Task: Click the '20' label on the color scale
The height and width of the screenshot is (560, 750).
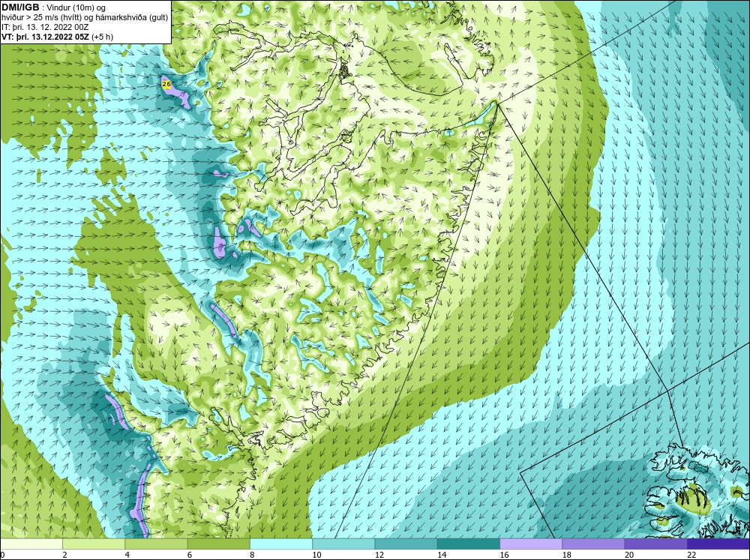Action: click(629, 555)
